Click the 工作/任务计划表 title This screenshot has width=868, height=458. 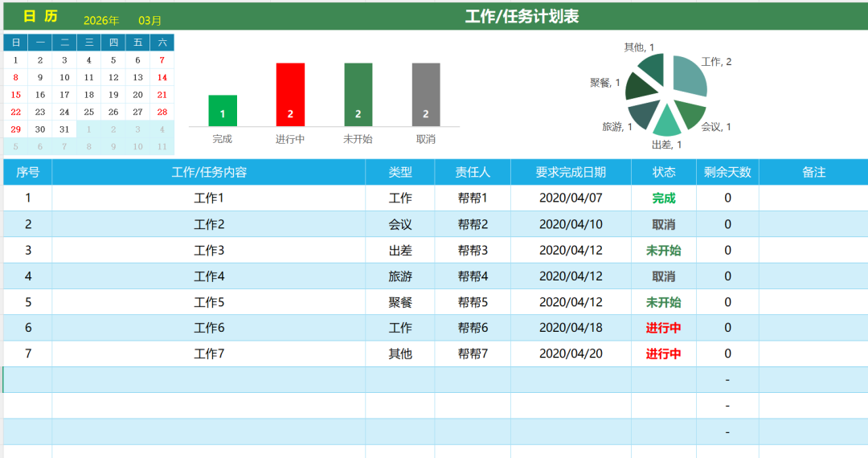tap(522, 17)
